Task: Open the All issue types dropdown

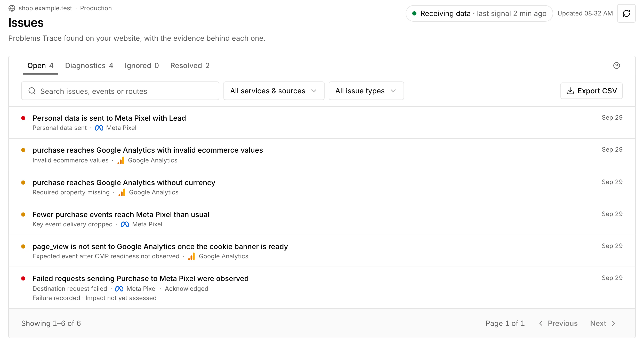Action: click(x=366, y=91)
